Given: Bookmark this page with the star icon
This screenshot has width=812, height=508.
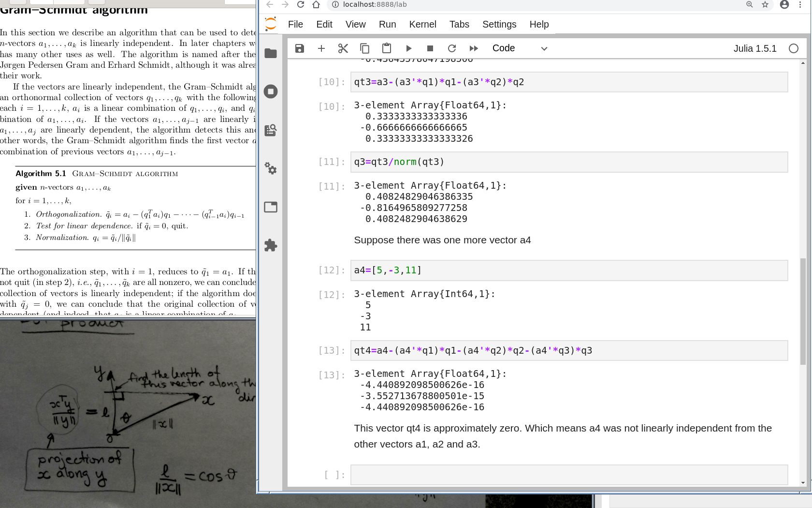Looking at the screenshot, I should (x=765, y=5).
